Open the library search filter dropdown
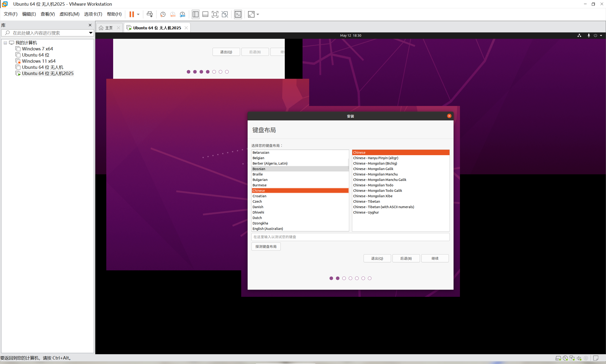The width and height of the screenshot is (606, 364). (91, 33)
